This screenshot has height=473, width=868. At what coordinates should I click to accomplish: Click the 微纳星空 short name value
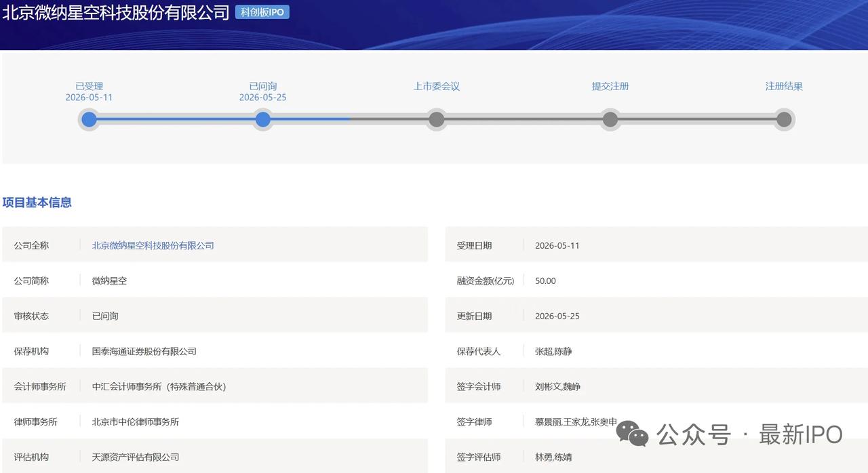[x=110, y=281]
